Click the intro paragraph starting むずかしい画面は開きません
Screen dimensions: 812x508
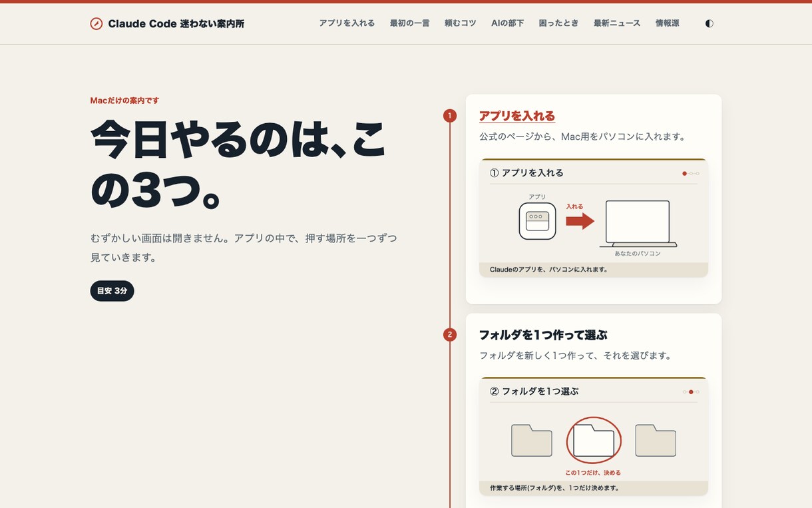point(244,247)
